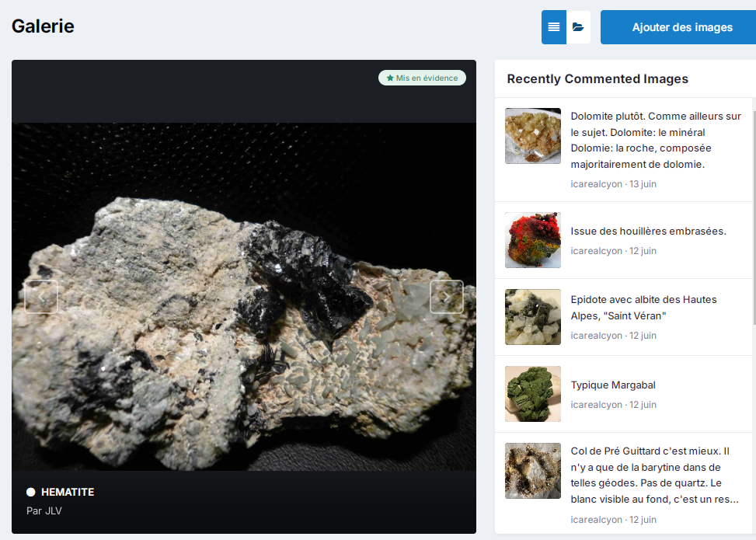
Task: Click the Recently Commented Images heading
Action: pos(597,78)
